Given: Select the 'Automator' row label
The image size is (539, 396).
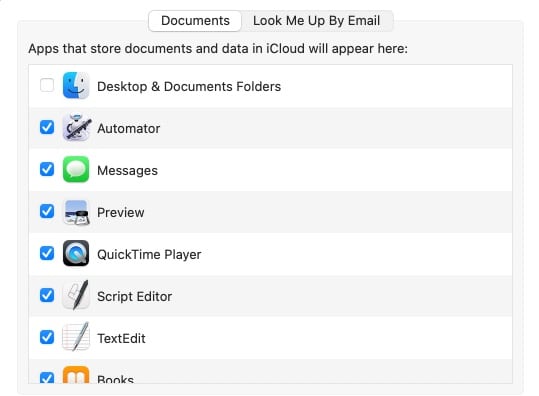Looking at the screenshot, I should point(129,129).
